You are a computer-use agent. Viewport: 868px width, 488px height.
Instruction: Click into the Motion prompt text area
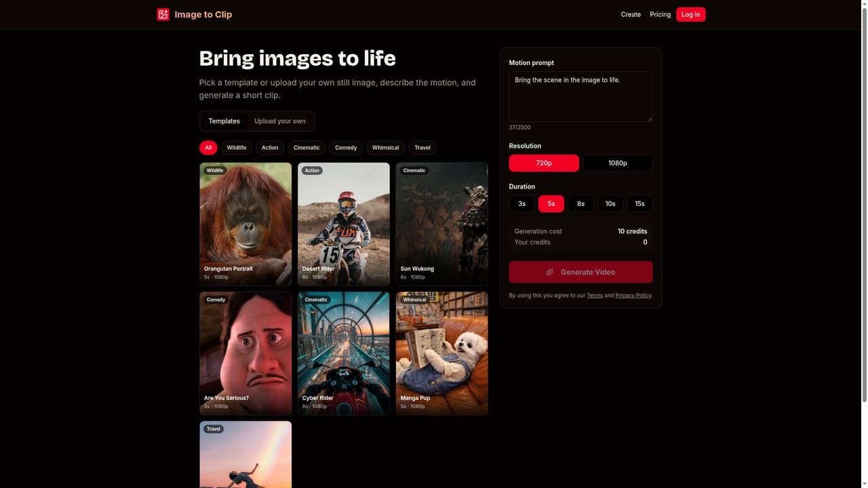point(580,97)
